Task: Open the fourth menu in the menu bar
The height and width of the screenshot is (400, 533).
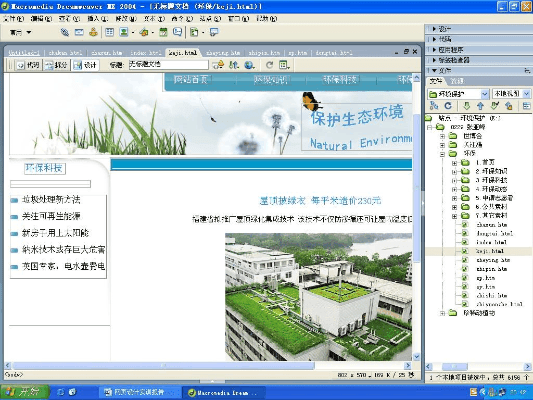Action: click(98, 19)
